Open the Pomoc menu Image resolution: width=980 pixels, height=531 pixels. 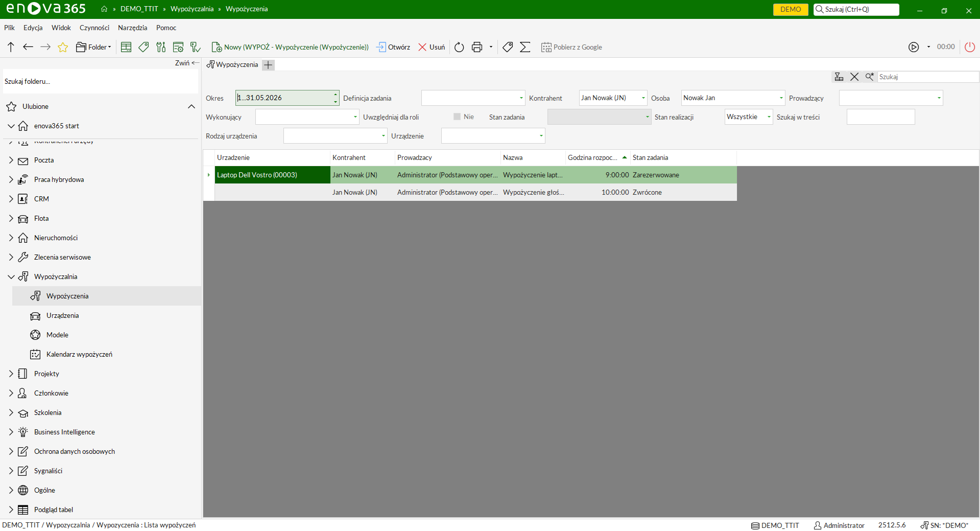(x=166, y=28)
